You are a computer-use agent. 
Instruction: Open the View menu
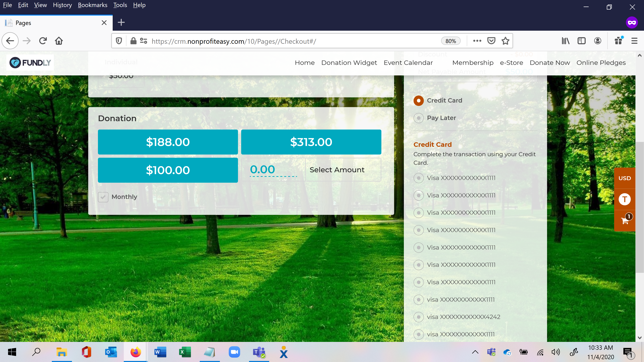point(40,5)
